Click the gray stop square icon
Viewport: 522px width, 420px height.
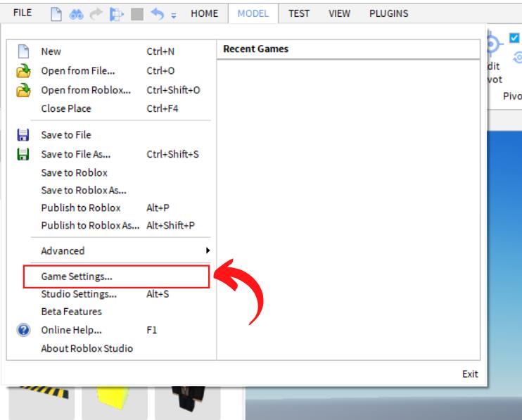click(137, 14)
